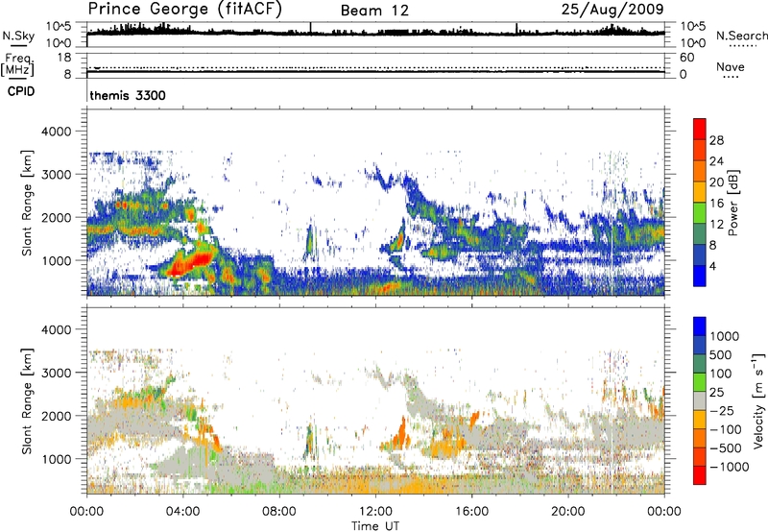The width and height of the screenshot is (768, 532).
Task: Click the '500' velocity colorbar tick
Action: click(x=721, y=354)
